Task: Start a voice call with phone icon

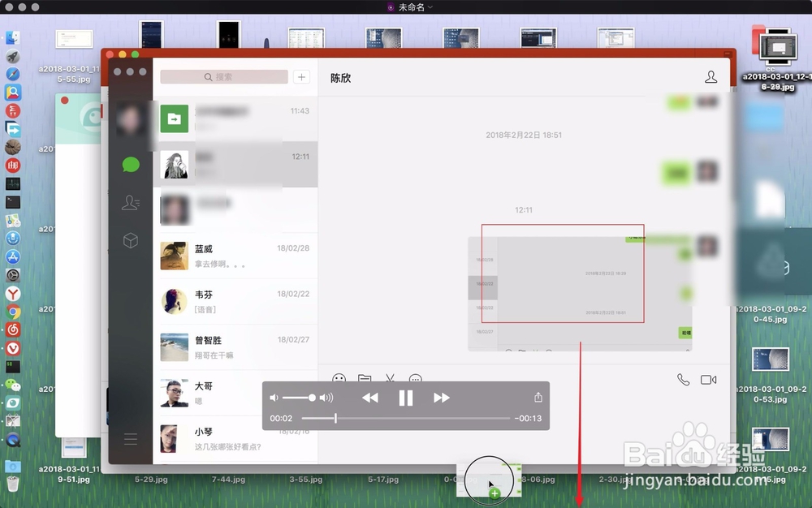Action: 683,380
